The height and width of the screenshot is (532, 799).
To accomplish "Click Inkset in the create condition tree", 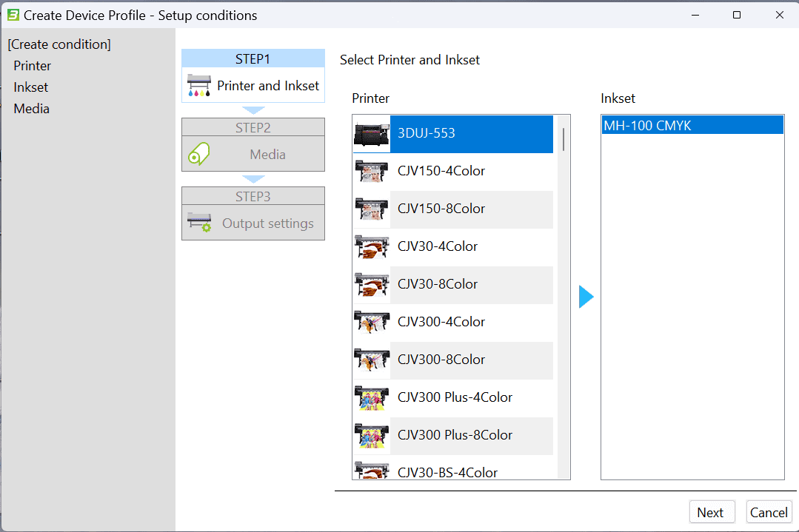I will tap(31, 87).
